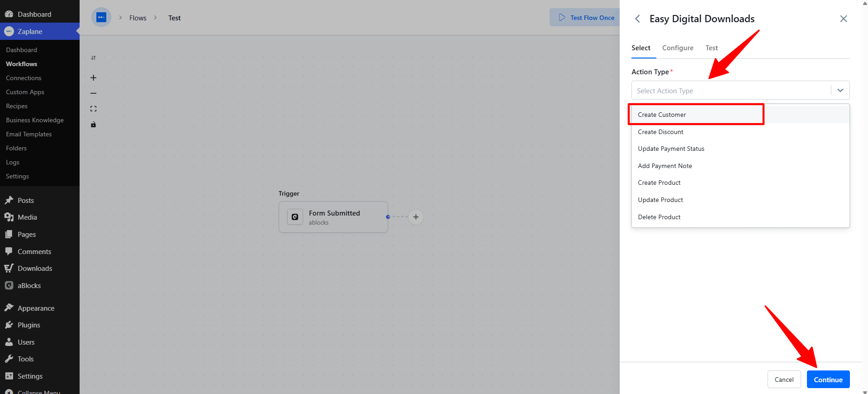The image size is (868, 394).
Task: Click the Users icon in sidebar
Action: click(x=9, y=342)
